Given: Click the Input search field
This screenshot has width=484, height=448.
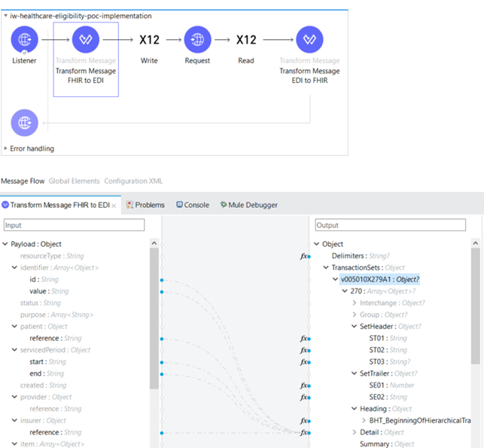Looking at the screenshot, I should [x=74, y=225].
